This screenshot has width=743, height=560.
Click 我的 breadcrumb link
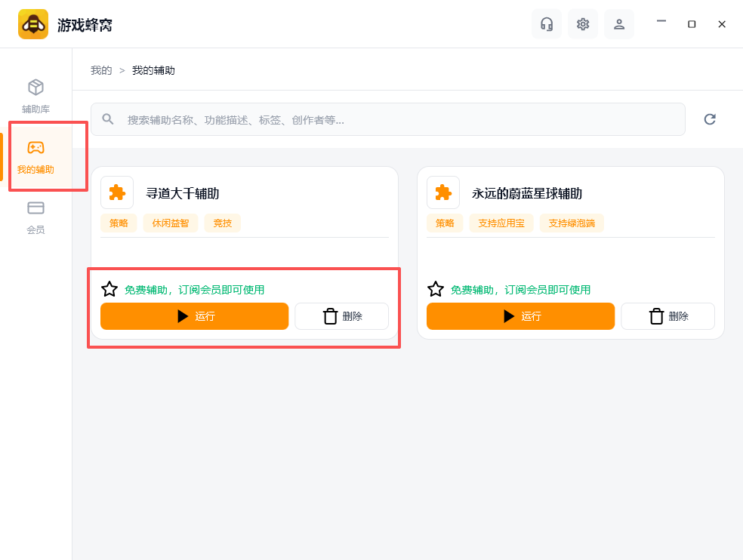tap(101, 71)
